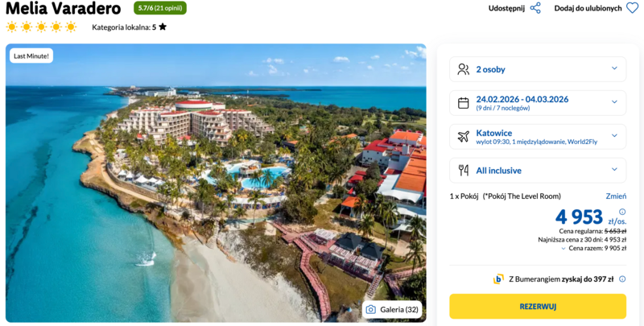This screenshot has width=644, height=326.
Task: Click the airplane icon in Katowice field
Action: click(x=463, y=137)
